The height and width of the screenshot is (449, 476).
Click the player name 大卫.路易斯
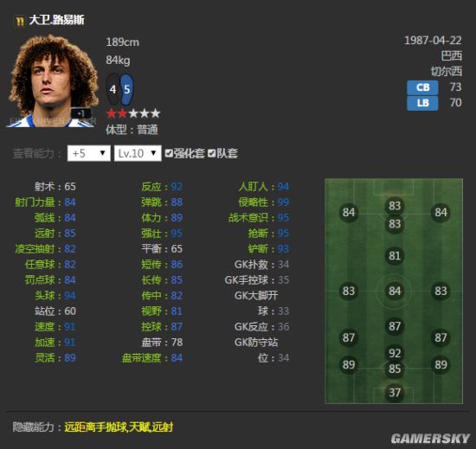(x=56, y=20)
